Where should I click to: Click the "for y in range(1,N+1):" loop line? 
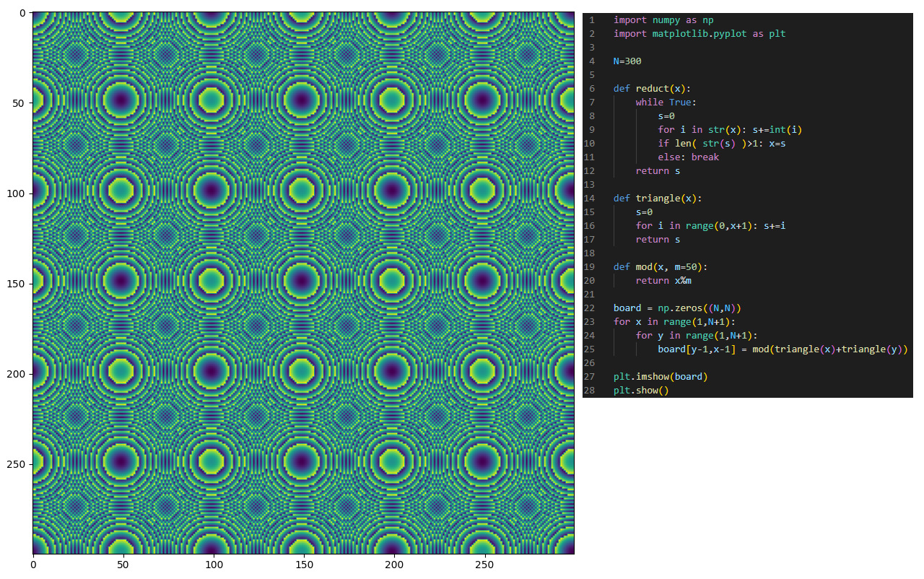point(697,336)
